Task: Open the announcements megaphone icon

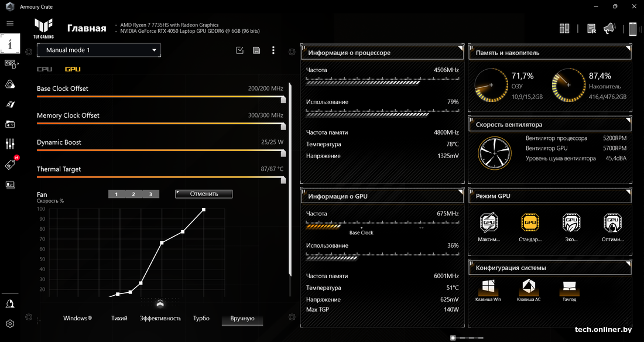Action: click(609, 28)
